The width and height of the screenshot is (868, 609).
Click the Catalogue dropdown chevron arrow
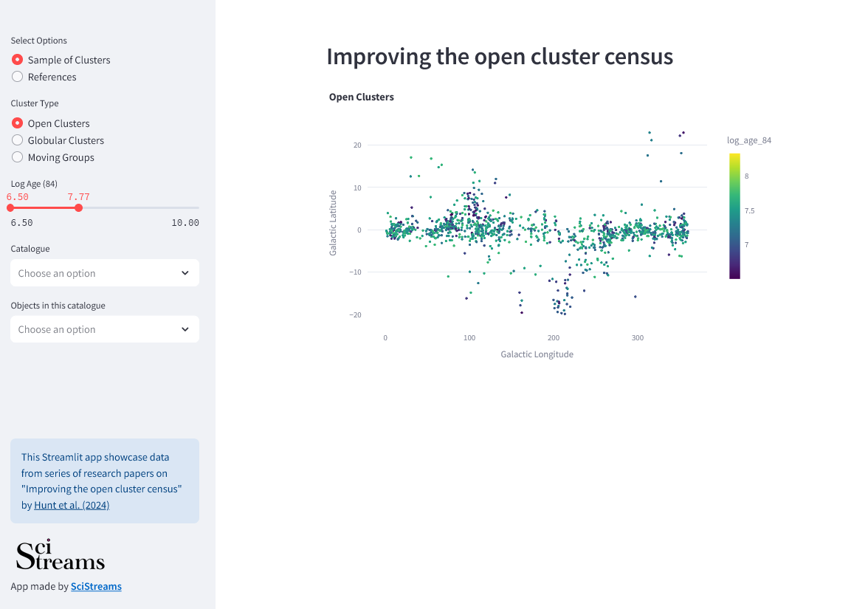tap(185, 273)
